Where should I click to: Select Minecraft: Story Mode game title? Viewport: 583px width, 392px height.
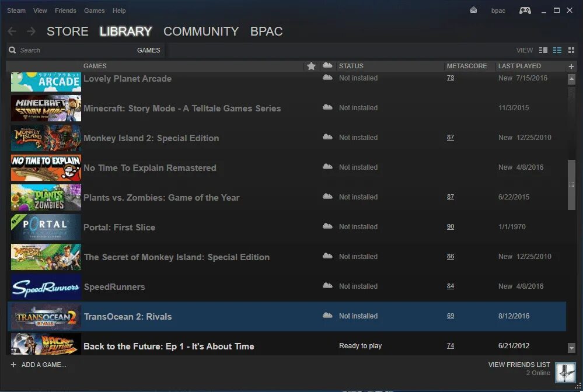click(x=182, y=108)
